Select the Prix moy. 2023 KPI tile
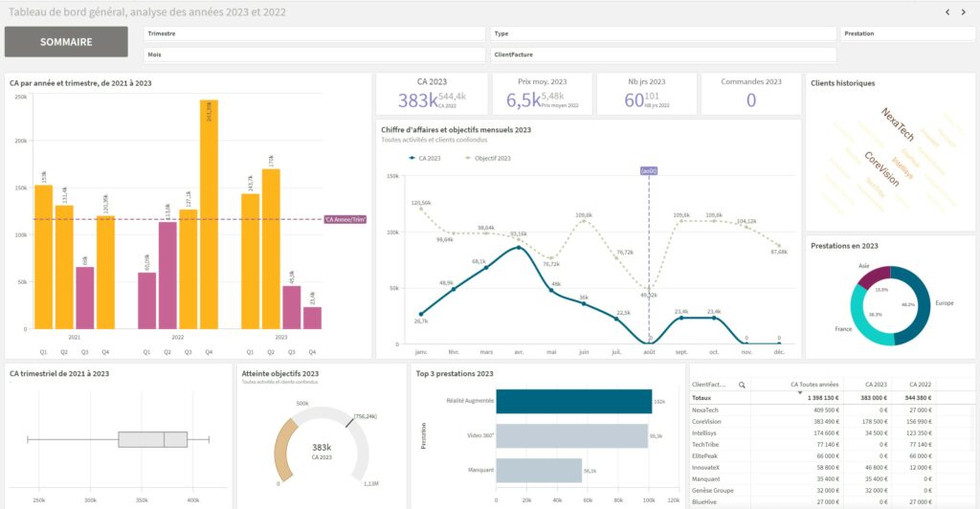 (x=542, y=95)
